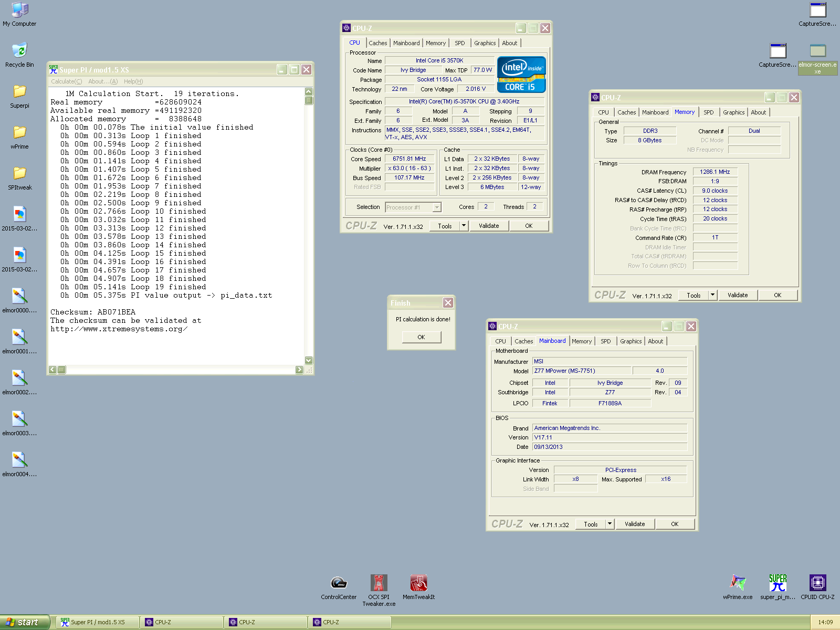
Task: Click Super PI vertical scrollbar down arrow
Action: (x=309, y=360)
